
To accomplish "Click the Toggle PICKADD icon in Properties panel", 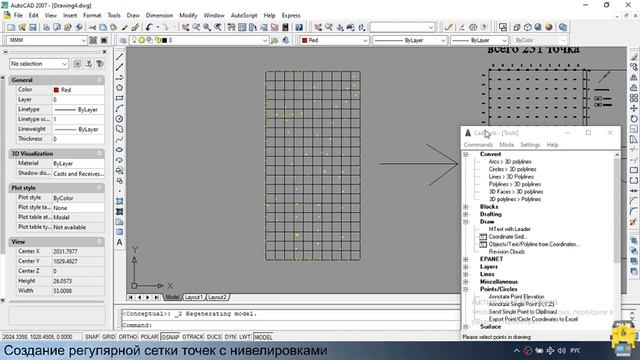I will pyautogui.click(x=77, y=64).
